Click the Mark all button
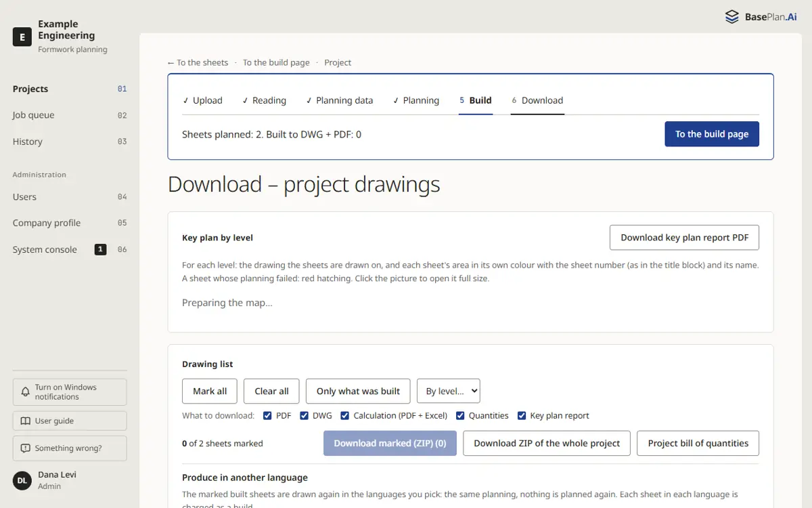Viewport: 812px width, 508px height. click(x=210, y=391)
